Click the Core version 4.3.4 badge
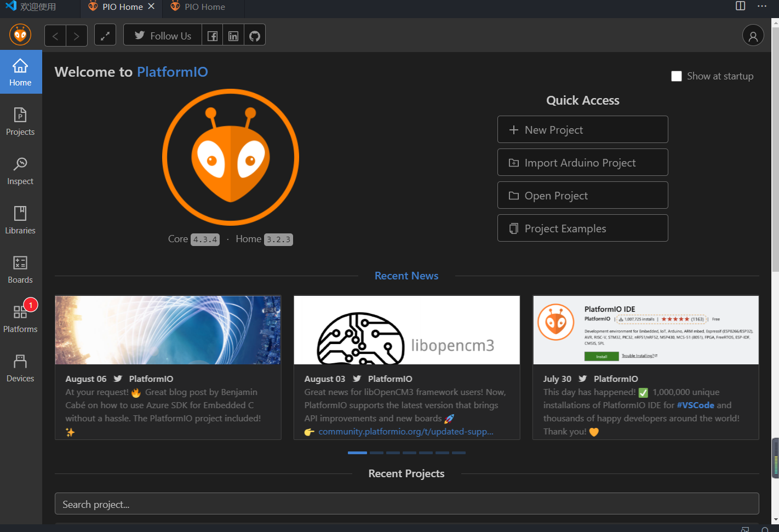This screenshot has width=779, height=532. 205,239
